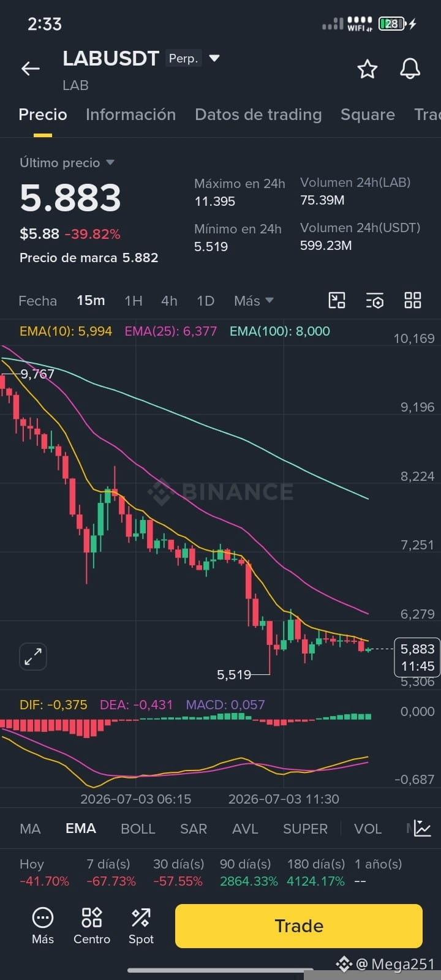The height and width of the screenshot is (980, 441).
Task: Open the Más three-dots menu icon
Action: 43,925
